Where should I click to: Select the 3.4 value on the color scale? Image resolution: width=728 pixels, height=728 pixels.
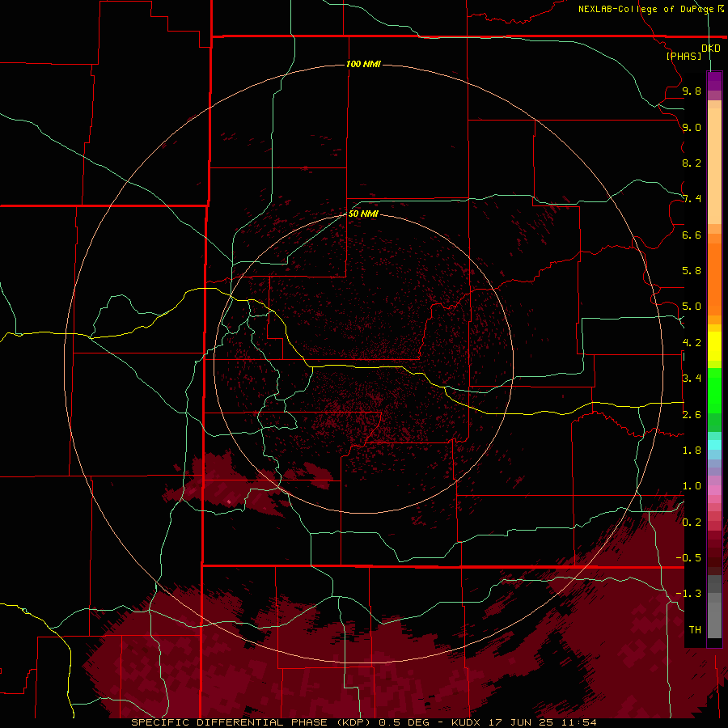point(692,379)
